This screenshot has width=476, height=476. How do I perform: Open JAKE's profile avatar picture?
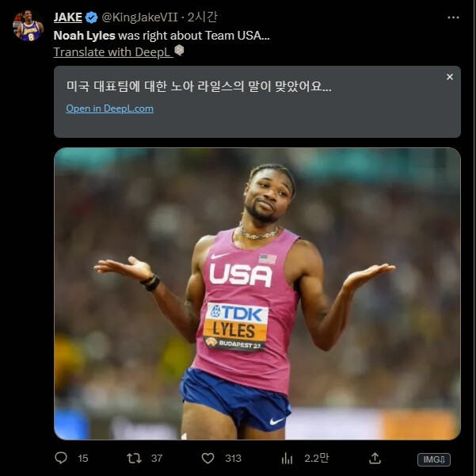click(x=28, y=26)
